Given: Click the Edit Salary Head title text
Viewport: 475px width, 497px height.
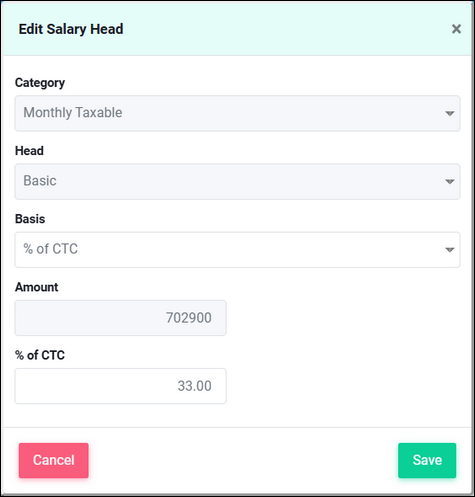Looking at the screenshot, I should pos(71,29).
